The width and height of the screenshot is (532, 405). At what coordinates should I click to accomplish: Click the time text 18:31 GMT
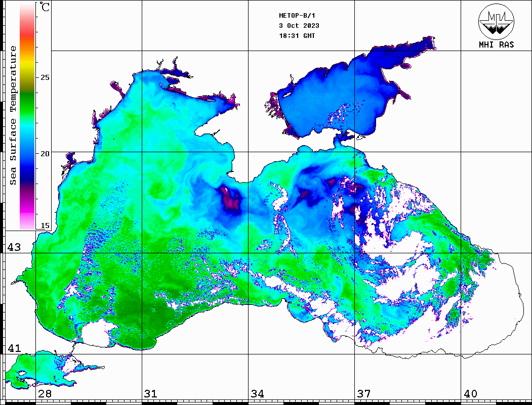pos(297,35)
